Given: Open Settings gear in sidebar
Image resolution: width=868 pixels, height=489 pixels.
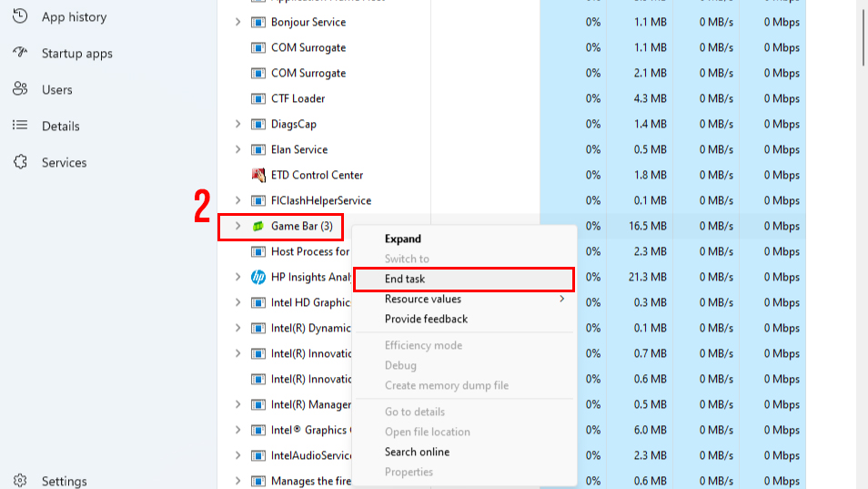Looking at the screenshot, I should (x=20, y=481).
